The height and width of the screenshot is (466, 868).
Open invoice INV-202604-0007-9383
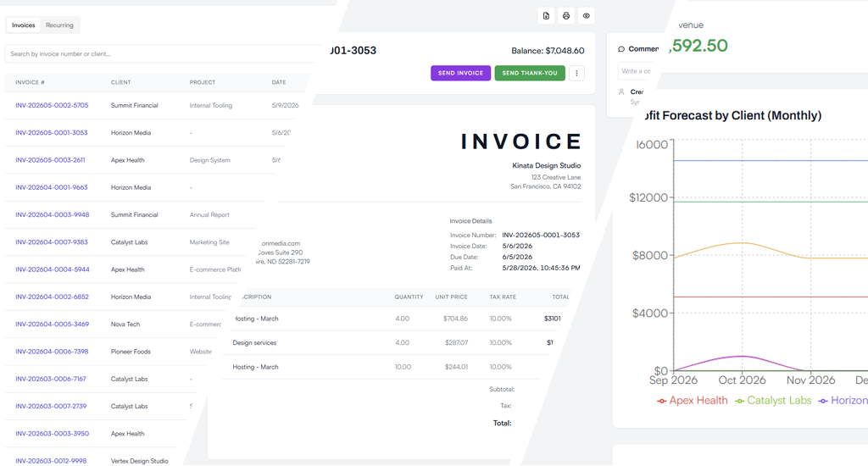click(x=52, y=242)
